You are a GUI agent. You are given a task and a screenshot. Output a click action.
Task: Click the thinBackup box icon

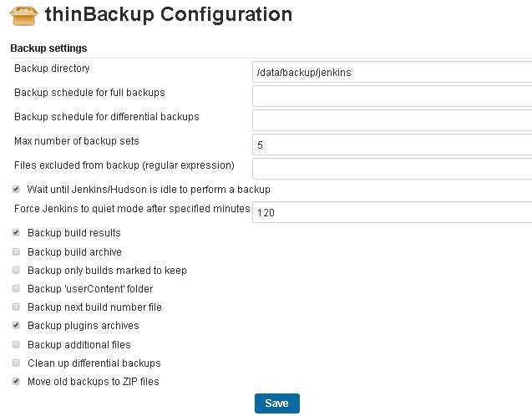23,16
